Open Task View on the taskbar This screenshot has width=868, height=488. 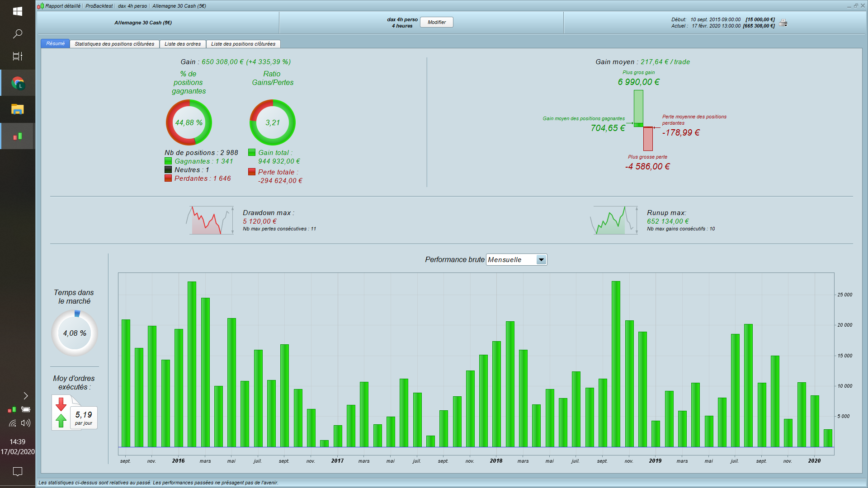18,56
